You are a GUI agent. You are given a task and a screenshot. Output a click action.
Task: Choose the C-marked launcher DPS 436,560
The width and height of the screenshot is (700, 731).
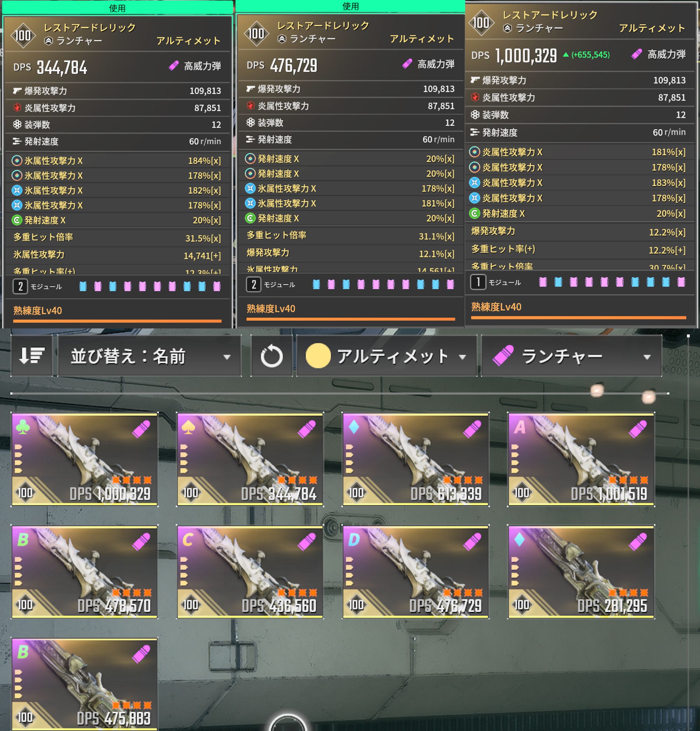250,572
